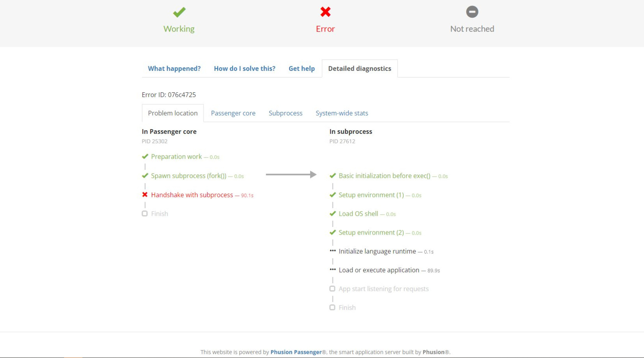The width and height of the screenshot is (644, 358).
Task: Click the empty box beside Finish under Passenger core
Action: tap(145, 213)
